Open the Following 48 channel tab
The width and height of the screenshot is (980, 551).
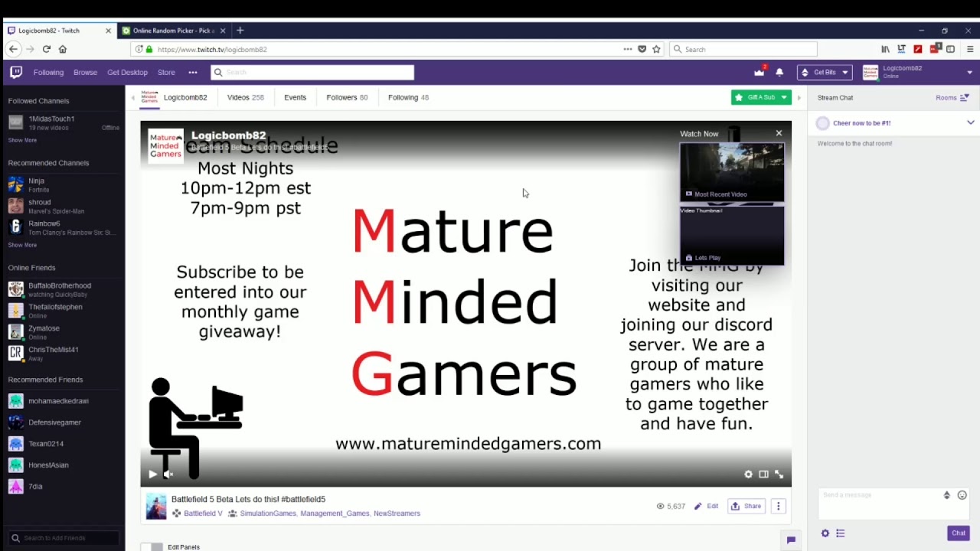pyautogui.click(x=408, y=97)
